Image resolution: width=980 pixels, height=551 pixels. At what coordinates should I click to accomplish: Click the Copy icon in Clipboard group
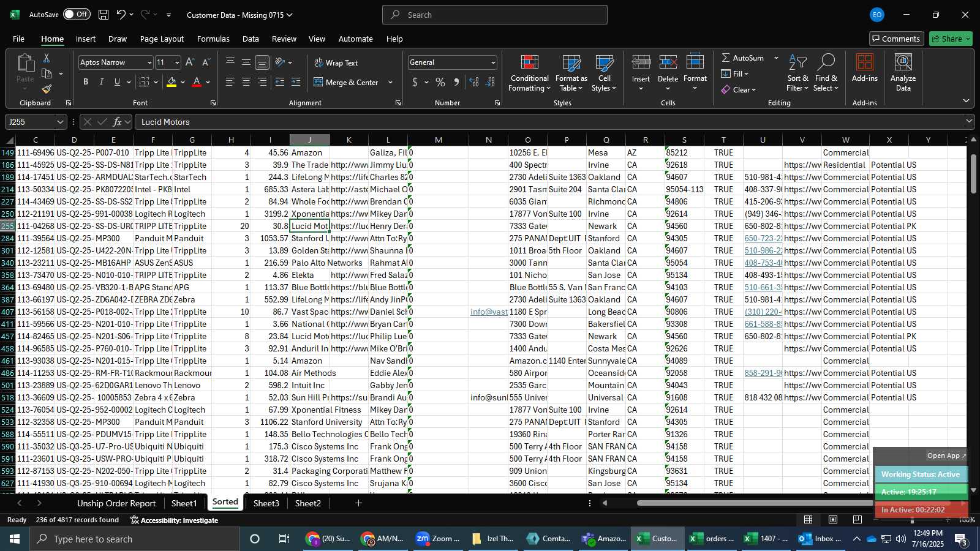click(47, 74)
